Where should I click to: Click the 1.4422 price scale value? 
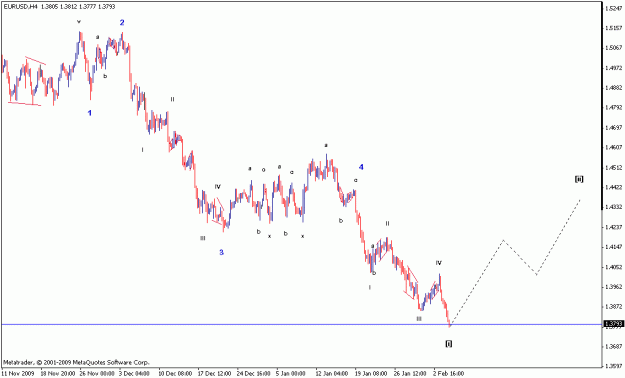tap(614, 187)
